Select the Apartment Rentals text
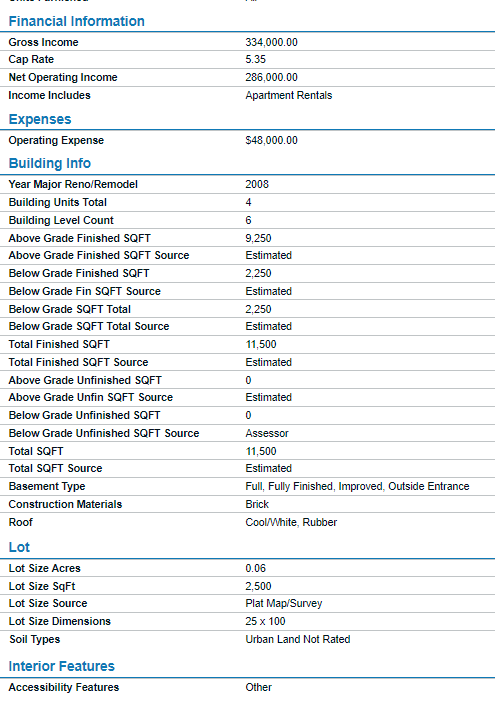 (289, 95)
